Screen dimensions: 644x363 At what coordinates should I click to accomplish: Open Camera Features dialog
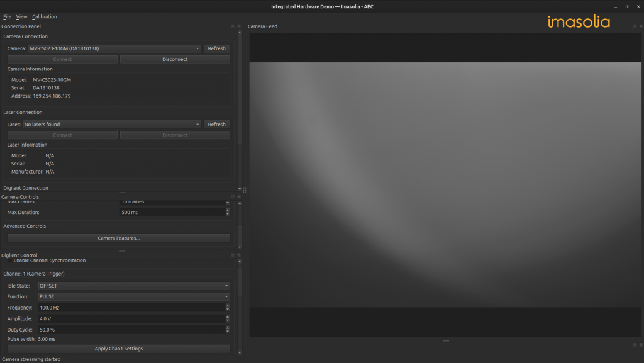click(119, 238)
